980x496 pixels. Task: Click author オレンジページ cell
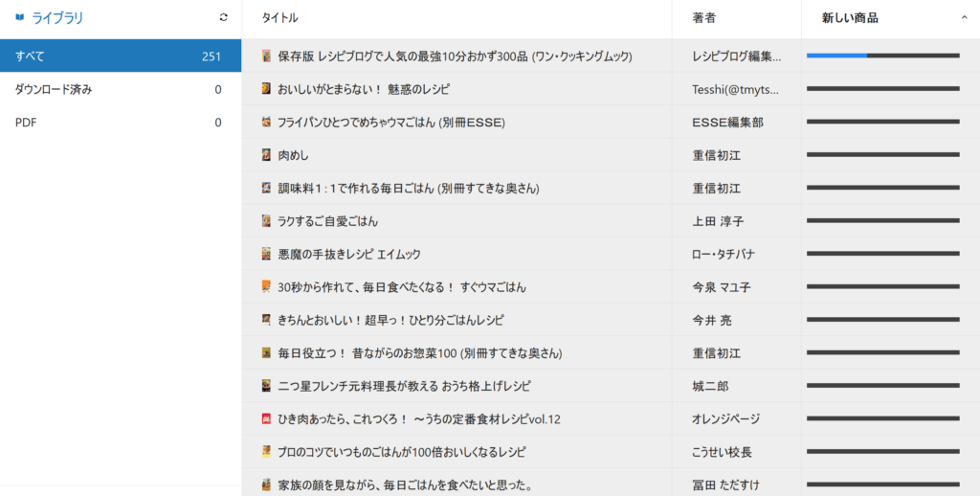pyautogui.click(x=725, y=419)
